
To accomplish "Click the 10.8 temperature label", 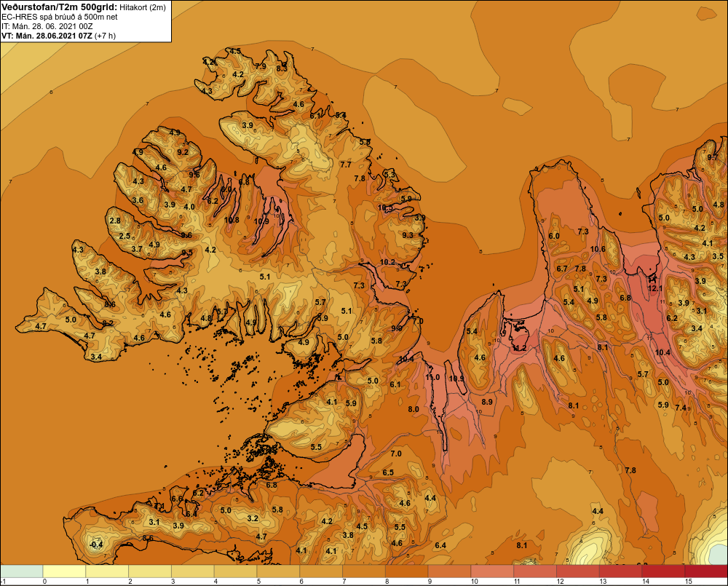I will point(232,220).
